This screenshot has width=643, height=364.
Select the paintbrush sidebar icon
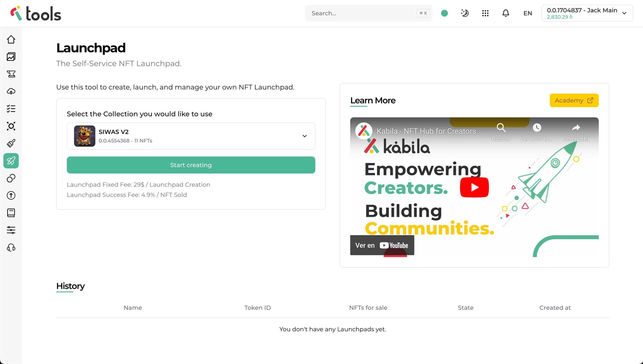tap(11, 143)
